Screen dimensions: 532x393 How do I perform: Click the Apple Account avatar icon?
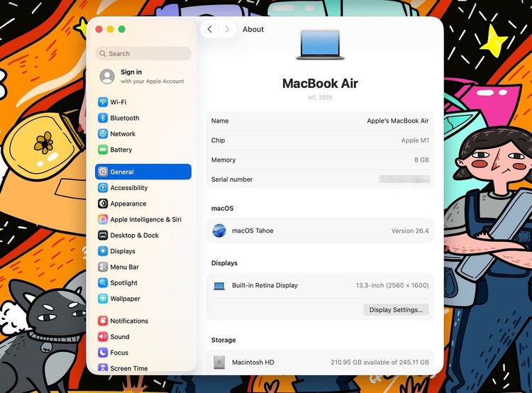[x=107, y=77]
